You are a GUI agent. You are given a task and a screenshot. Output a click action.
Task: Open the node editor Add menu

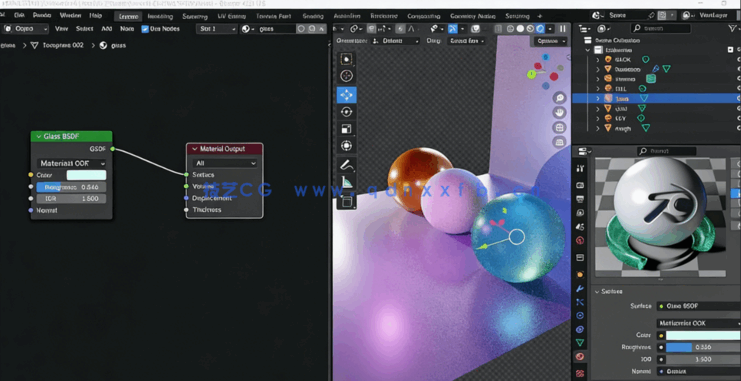pos(107,29)
